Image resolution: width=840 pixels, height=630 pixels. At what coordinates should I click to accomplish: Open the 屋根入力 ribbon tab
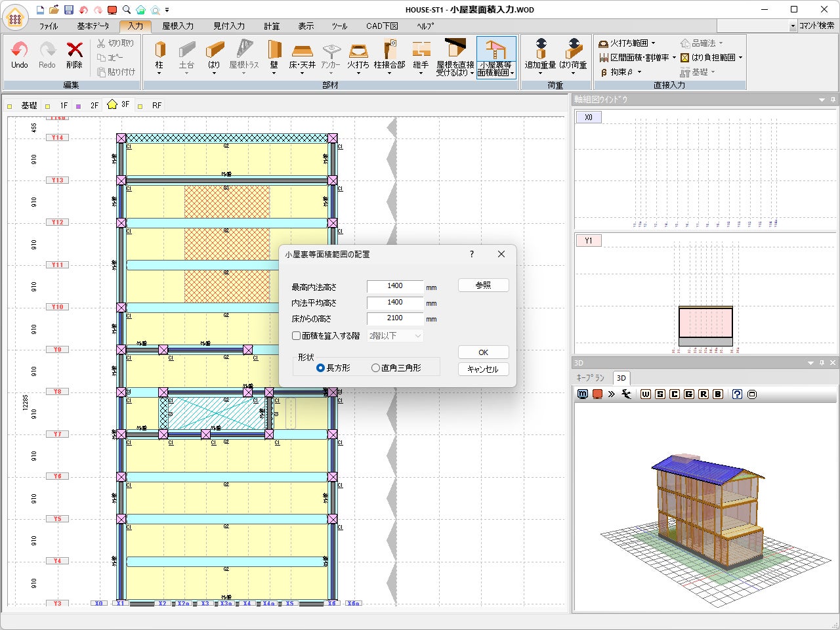click(x=178, y=26)
